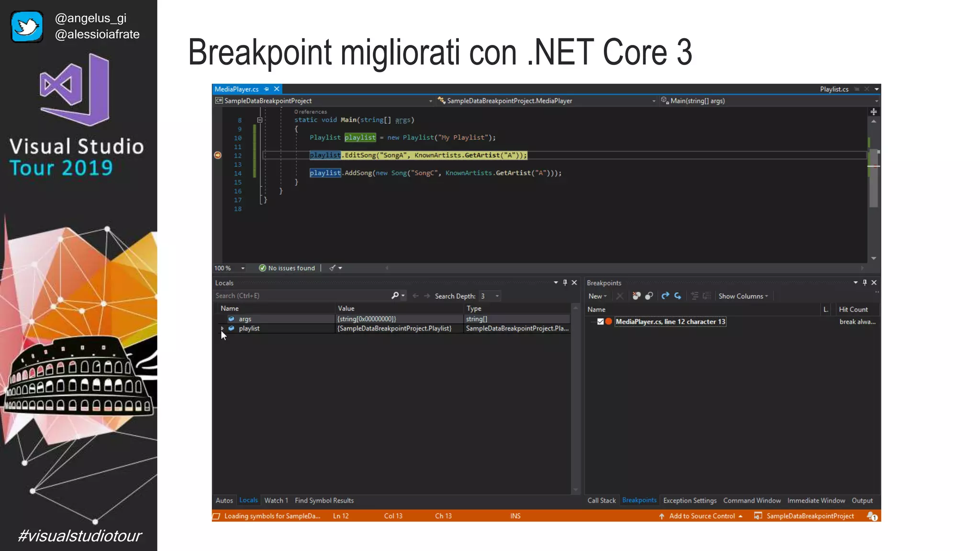Screen dimensions: 980x551
Task: Open the Locals window position dropdown arrow
Action: click(x=556, y=283)
